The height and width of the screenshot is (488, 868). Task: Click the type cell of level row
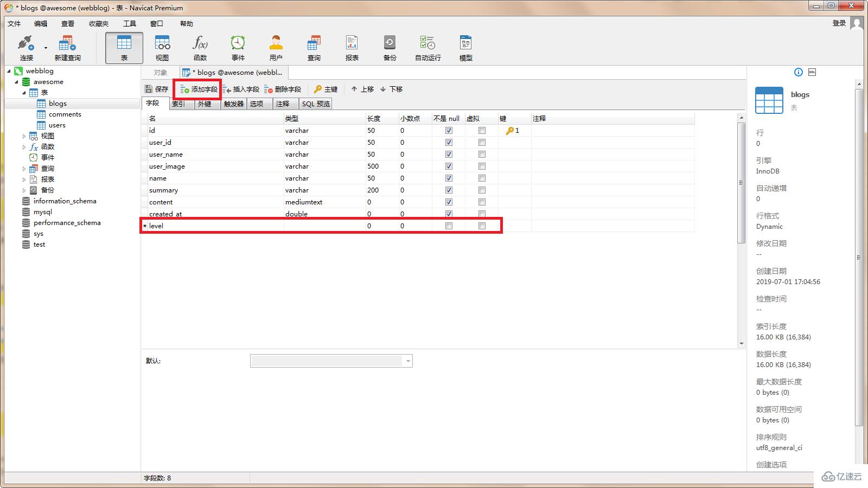(x=324, y=226)
